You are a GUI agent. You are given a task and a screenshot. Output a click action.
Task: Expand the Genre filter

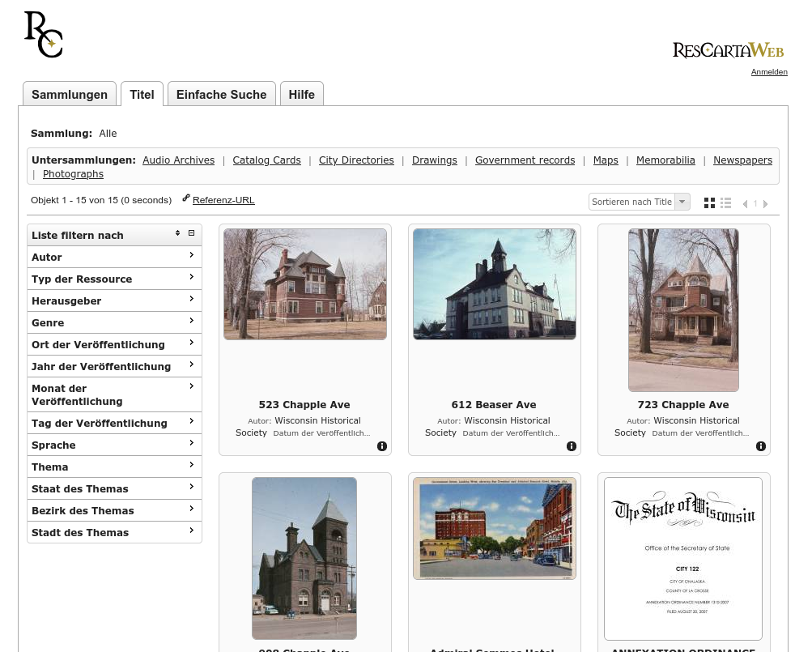[114, 322]
